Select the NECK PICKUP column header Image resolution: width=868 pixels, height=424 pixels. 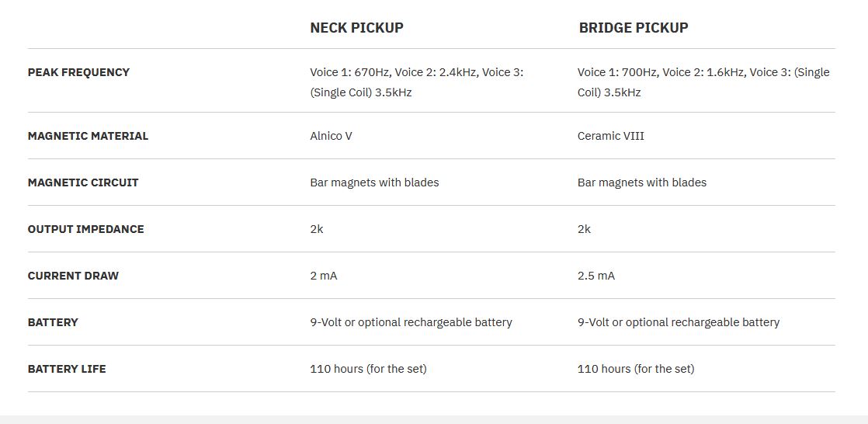pyautogui.click(x=356, y=28)
